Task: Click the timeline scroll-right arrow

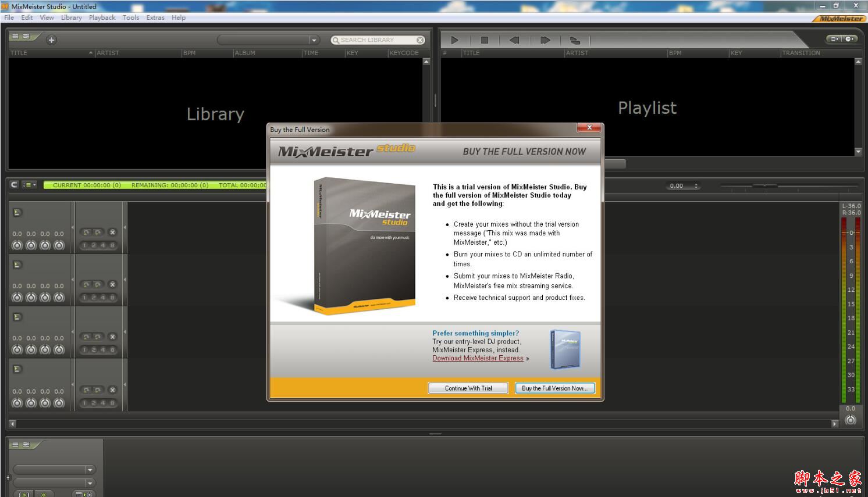Action: tap(835, 424)
